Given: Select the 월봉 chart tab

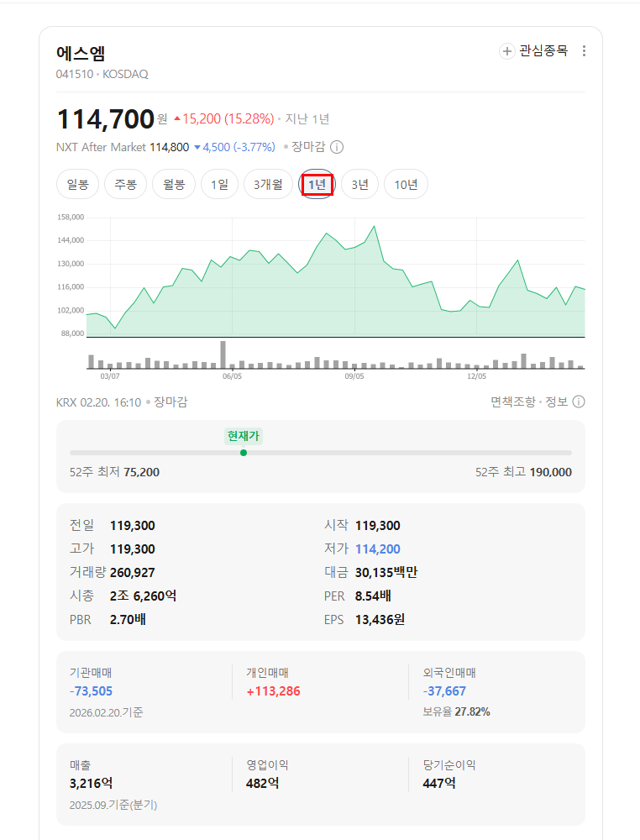Looking at the screenshot, I should click(x=174, y=184).
